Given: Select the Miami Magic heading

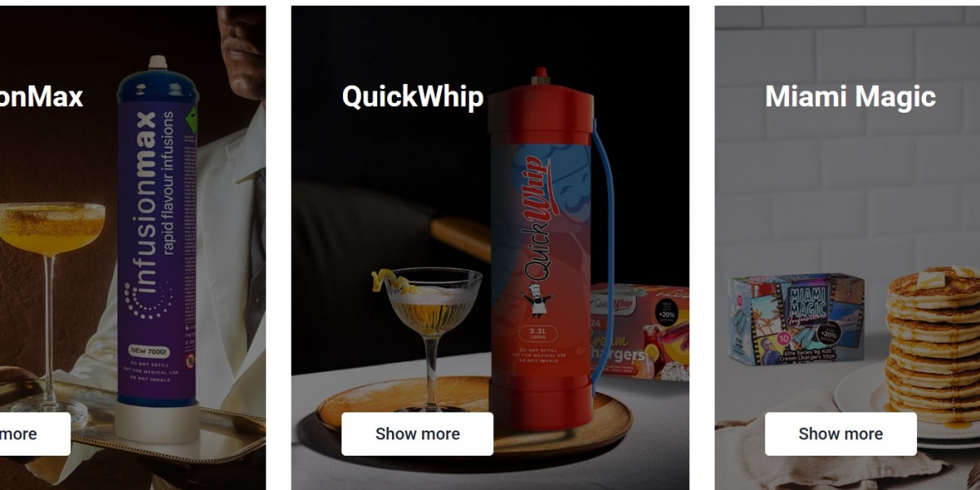Looking at the screenshot, I should pos(850,96).
